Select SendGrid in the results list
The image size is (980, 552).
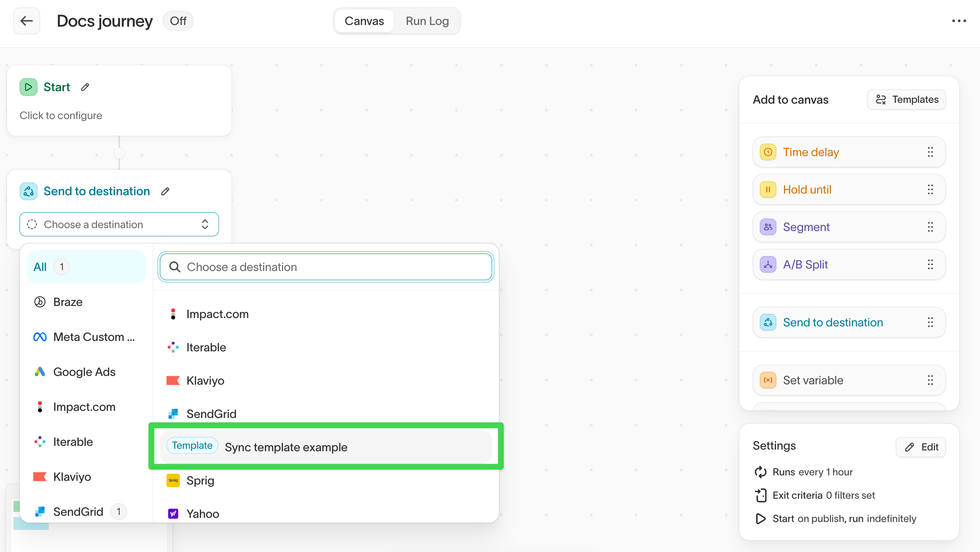[326, 414]
